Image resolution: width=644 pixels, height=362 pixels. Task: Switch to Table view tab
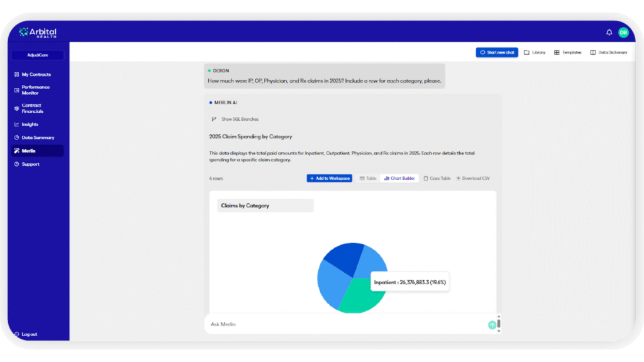point(368,178)
